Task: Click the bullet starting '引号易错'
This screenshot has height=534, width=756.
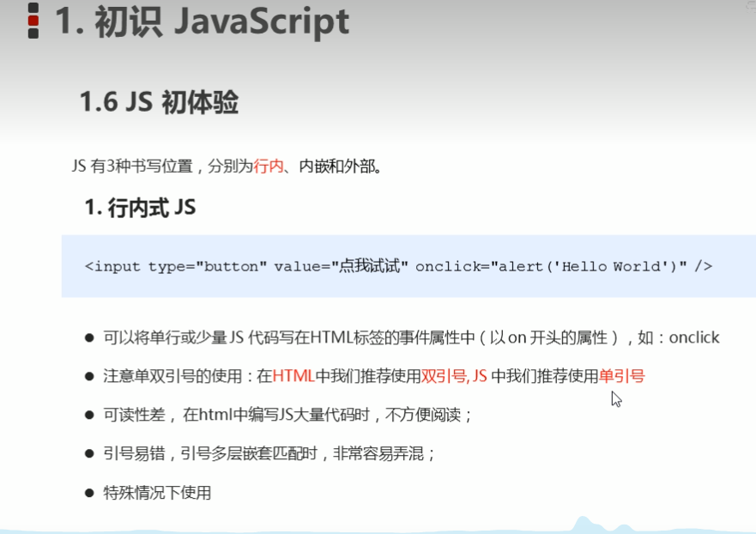Action: (x=269, y=453)
